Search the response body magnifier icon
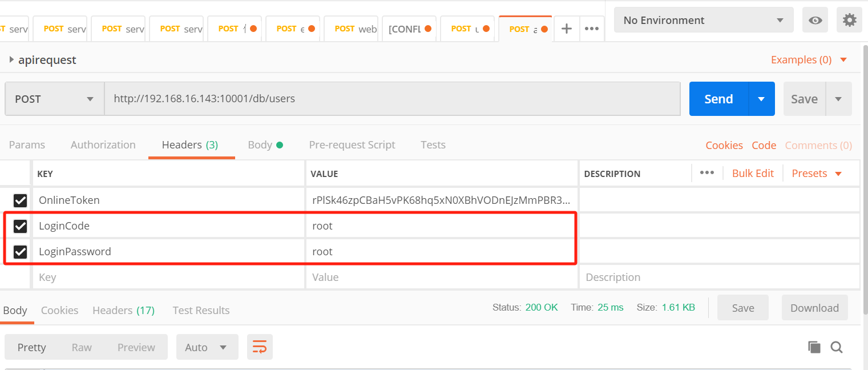 837,347
